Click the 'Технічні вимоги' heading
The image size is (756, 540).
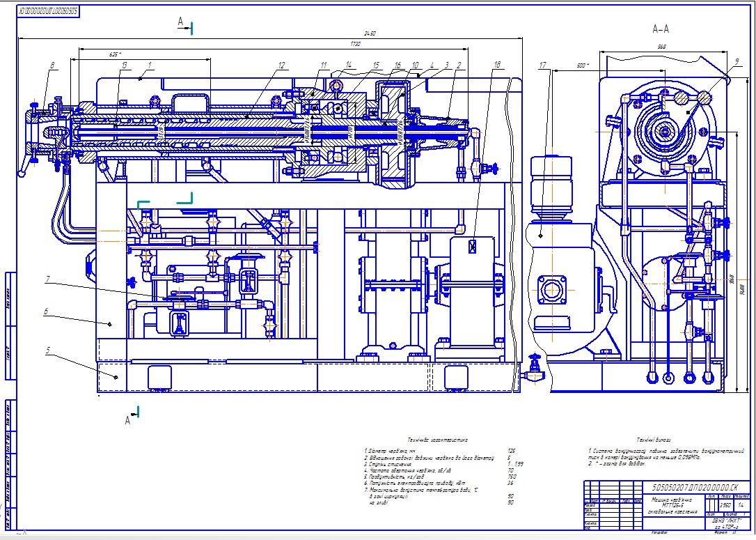654,440
